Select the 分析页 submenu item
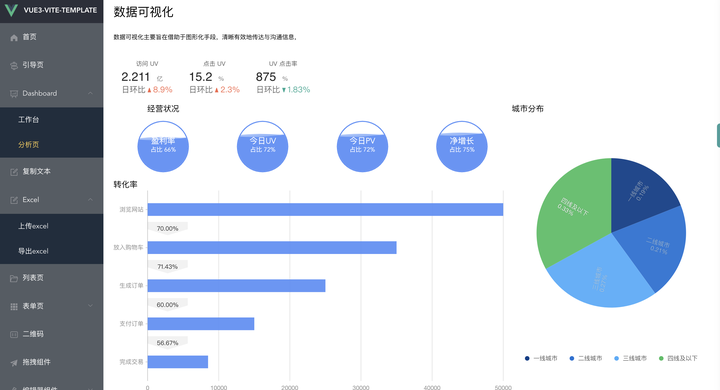This screenshot has width=720, height=390. (x=51, y=145)
